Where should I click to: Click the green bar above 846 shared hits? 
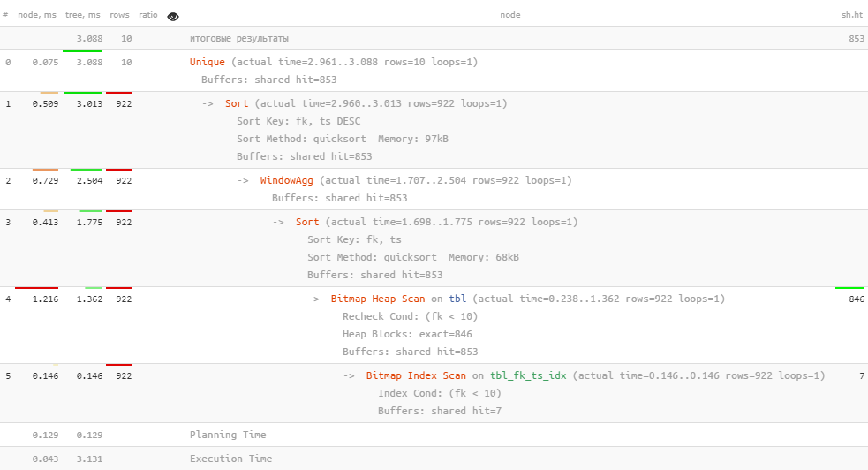tap(849, 288)
